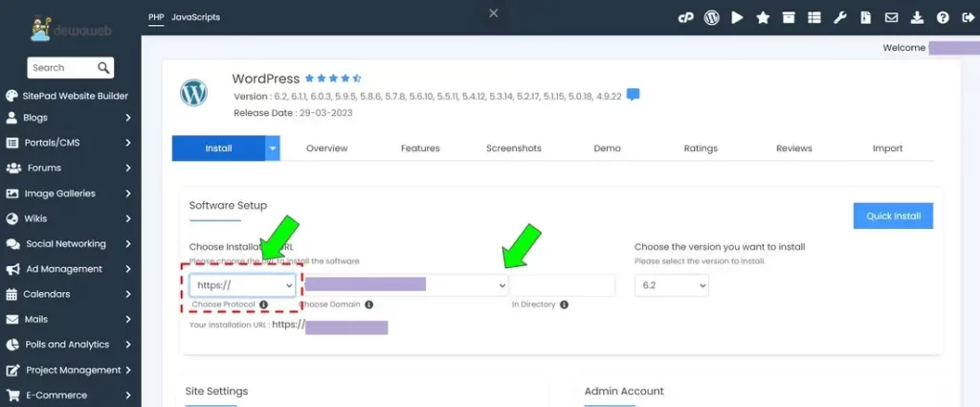The width and height of the screenshot is (980, 407).
Task: Click the Quick Install button
Action: pyautogui.click(x=893, y=215)
